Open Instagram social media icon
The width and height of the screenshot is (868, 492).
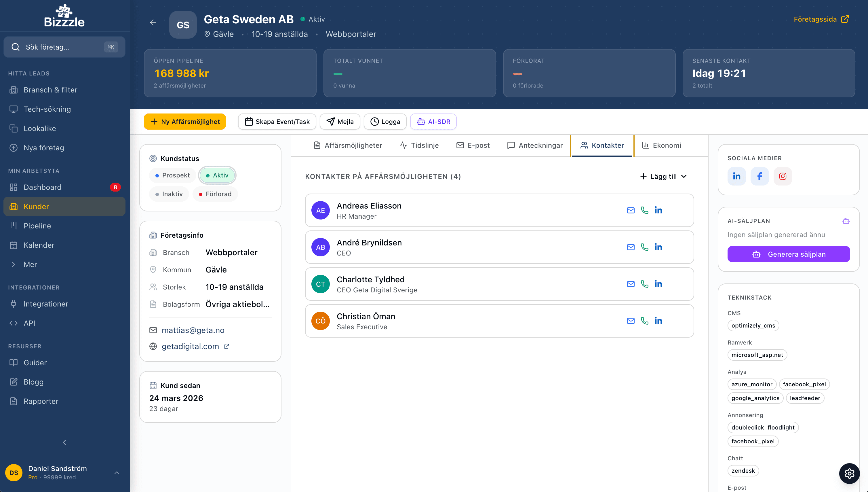(783, 176)
